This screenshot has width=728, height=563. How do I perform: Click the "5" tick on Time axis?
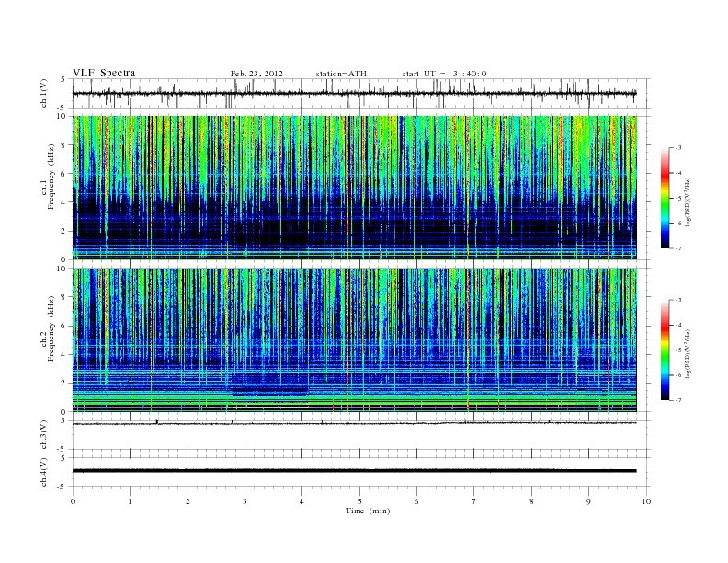[x=359, y=501]
